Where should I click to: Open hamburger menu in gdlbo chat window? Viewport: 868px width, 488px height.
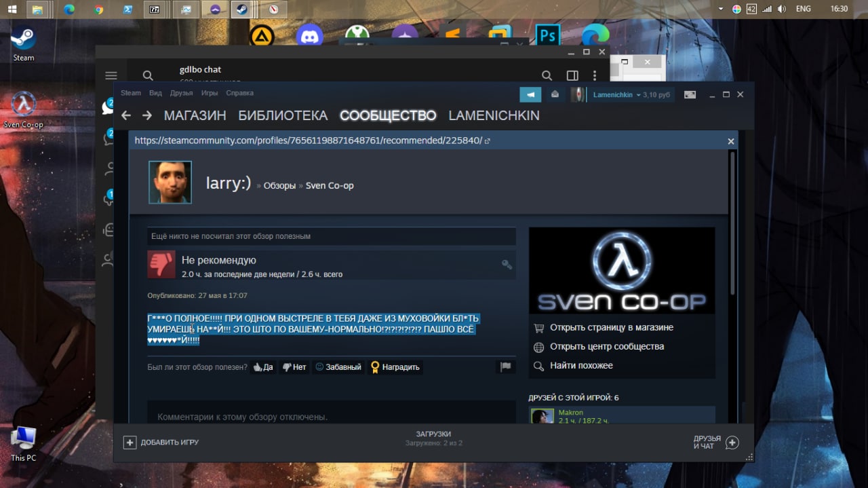click(111, 75)
